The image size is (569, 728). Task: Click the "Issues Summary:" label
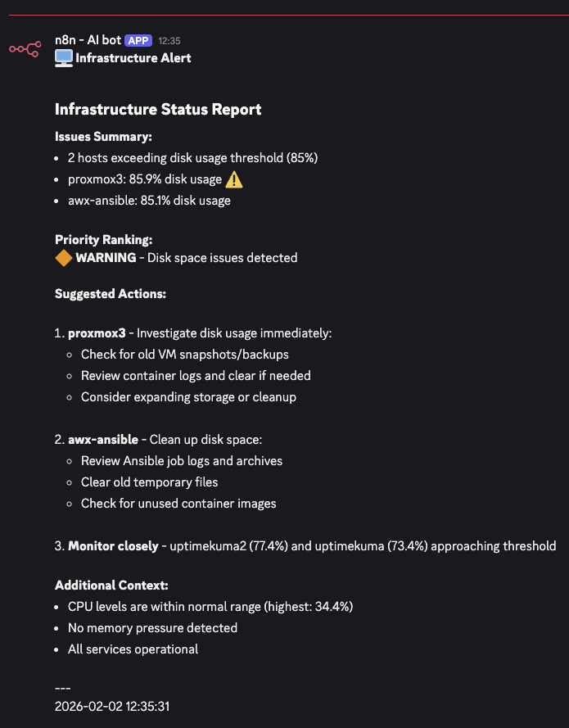(x=104, y=137)
